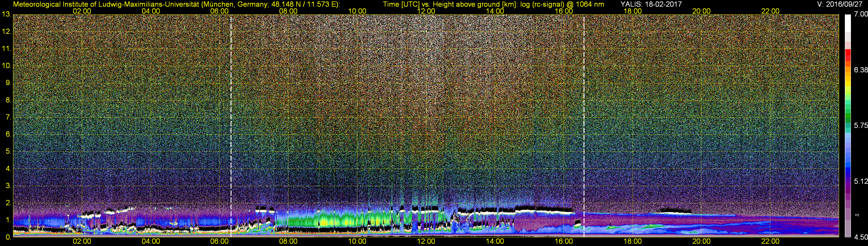
Task: Click the 7 km height axis label
Action: [8, 117]
